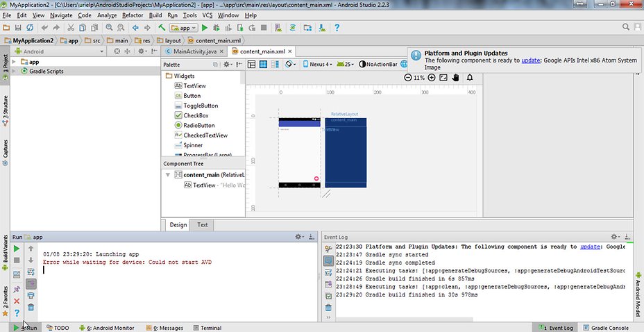The height and width of the screenshot is (332, 644).
Task: Click the bell notifications icon in designer
Action: [x=469, y=77]
